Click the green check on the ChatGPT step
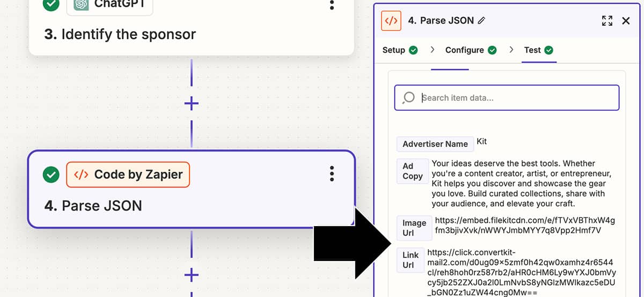This screenshot has width=644, height=297. [51, 4]
